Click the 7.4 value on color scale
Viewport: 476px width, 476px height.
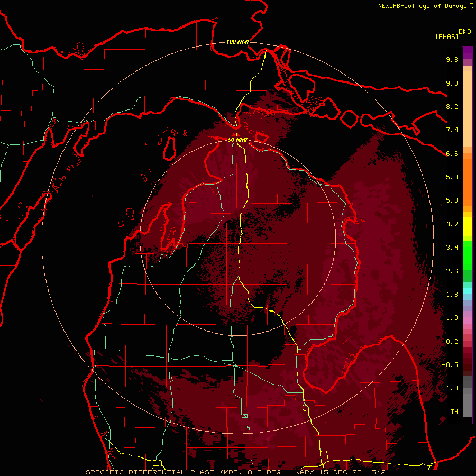[452, 130]
